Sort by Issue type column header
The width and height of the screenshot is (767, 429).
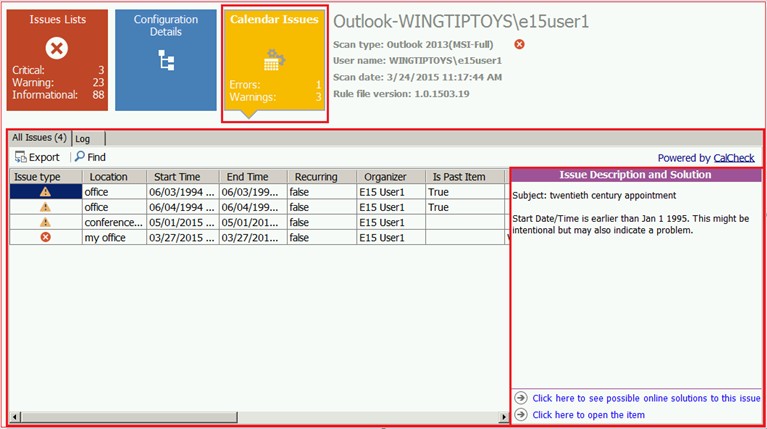point(46,177)
